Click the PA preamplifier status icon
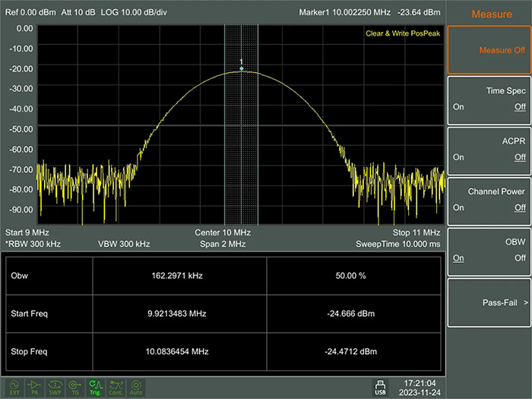This screenshot has height=399, width=532. (34, 388)
